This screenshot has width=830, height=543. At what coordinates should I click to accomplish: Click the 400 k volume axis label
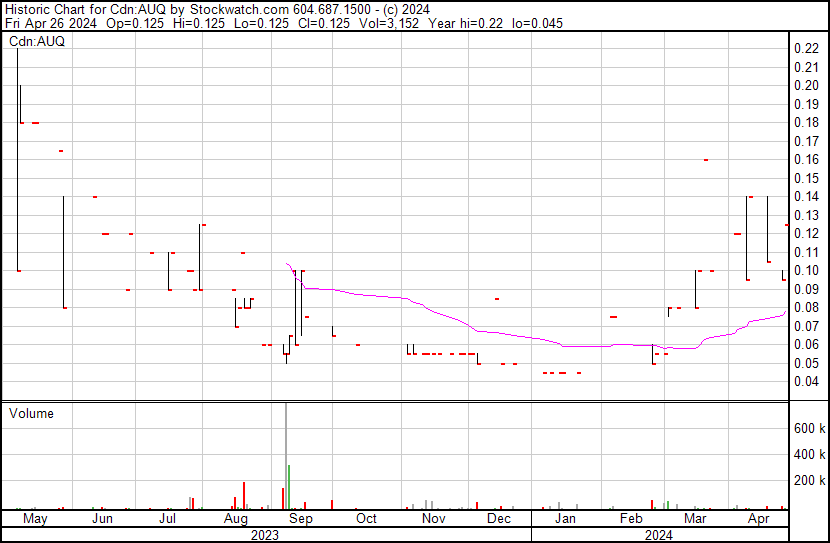[809, 455]
